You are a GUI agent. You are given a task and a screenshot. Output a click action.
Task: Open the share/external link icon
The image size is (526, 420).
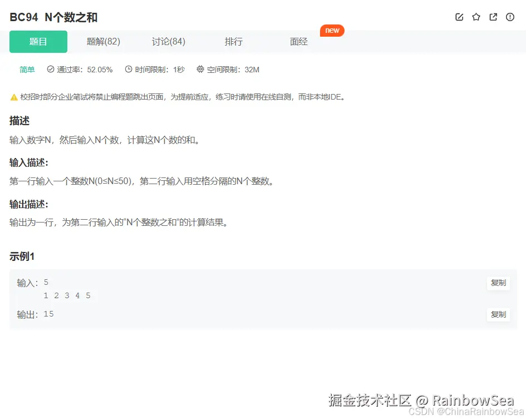pos(493,17)
